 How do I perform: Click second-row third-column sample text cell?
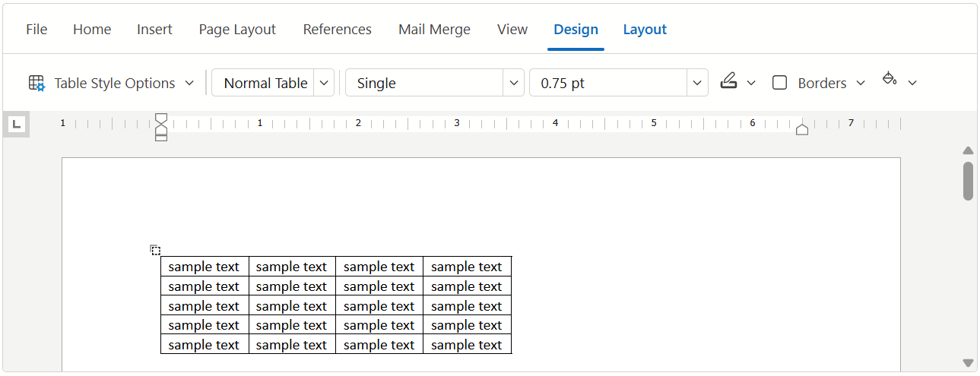pyautogui.click(x=379, y=286)
